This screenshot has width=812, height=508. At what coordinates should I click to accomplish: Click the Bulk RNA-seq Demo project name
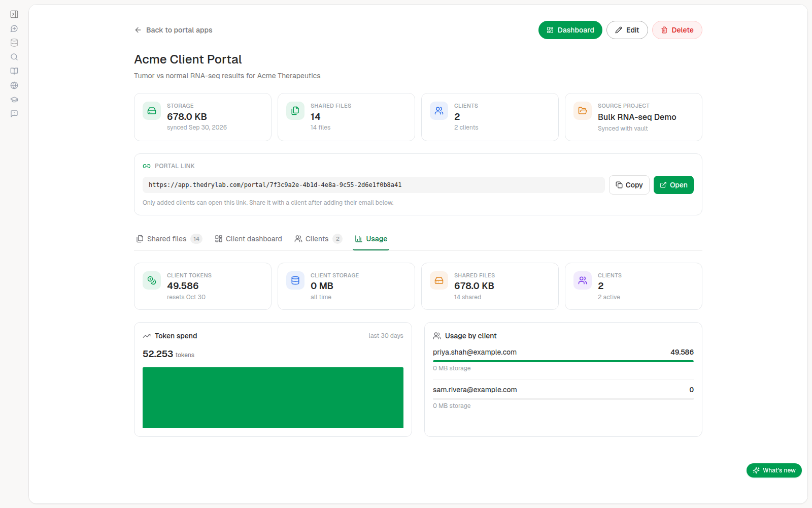637,117
